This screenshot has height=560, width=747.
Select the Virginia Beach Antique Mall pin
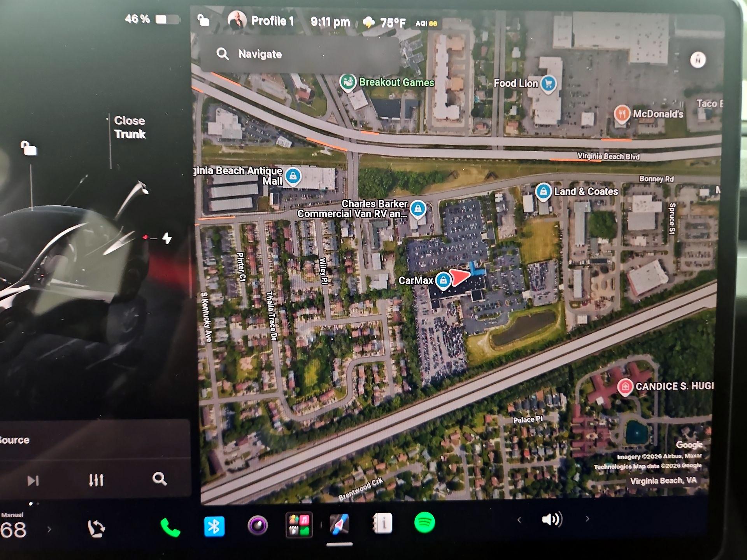click(293, 176)
